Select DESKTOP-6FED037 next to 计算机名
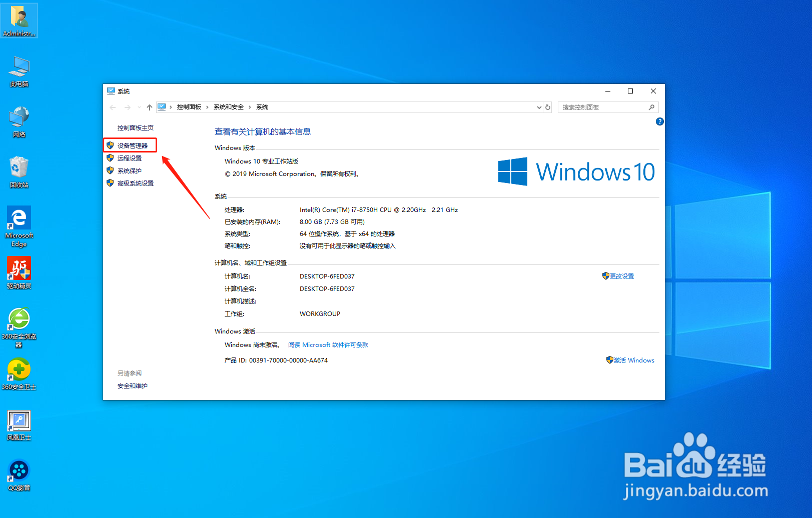This screenshot has width=812, height=518. tap(327, 276)
